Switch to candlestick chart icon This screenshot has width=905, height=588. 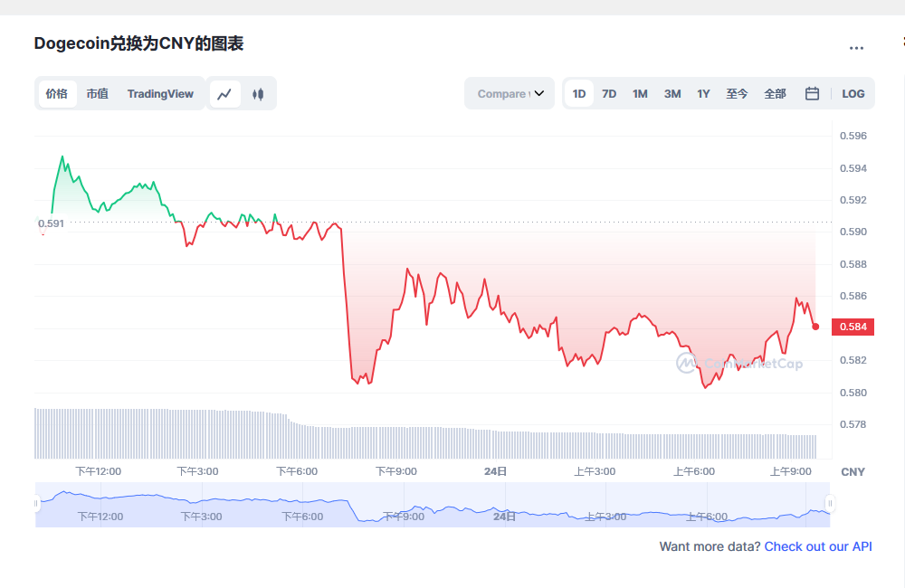click(x=258, y=94)
